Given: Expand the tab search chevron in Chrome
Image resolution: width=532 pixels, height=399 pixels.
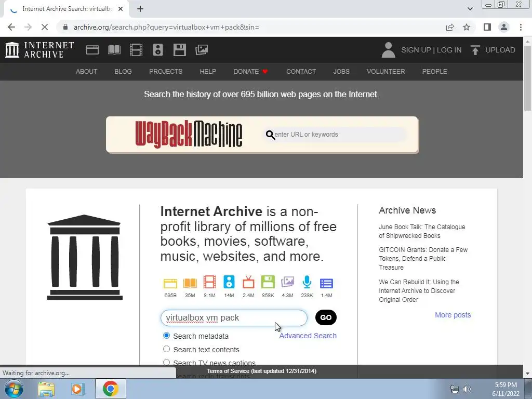Looking at the screenshot, I should (x=470, y=9).
